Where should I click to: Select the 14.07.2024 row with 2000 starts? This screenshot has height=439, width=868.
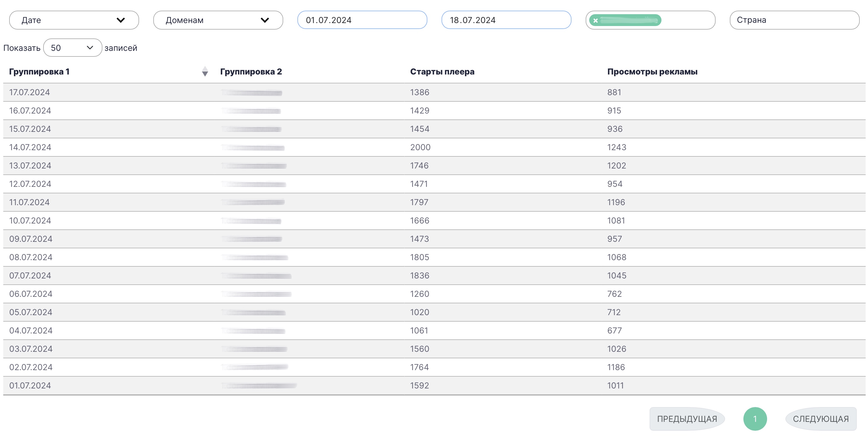(420, 147)
